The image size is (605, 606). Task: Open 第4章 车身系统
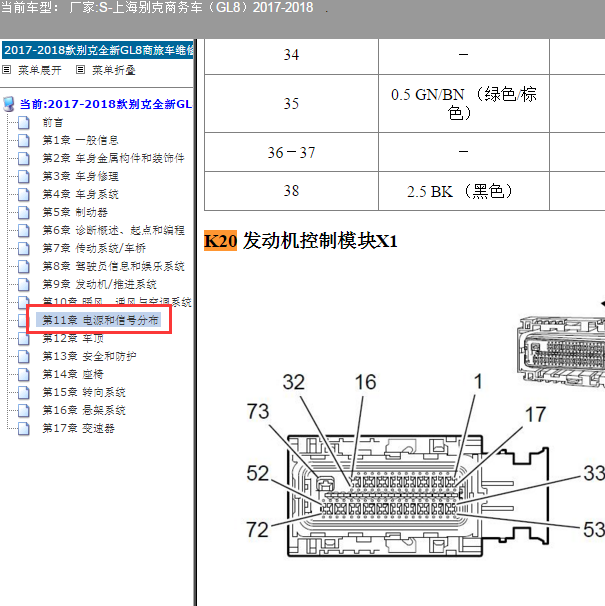tap(80, 194)
